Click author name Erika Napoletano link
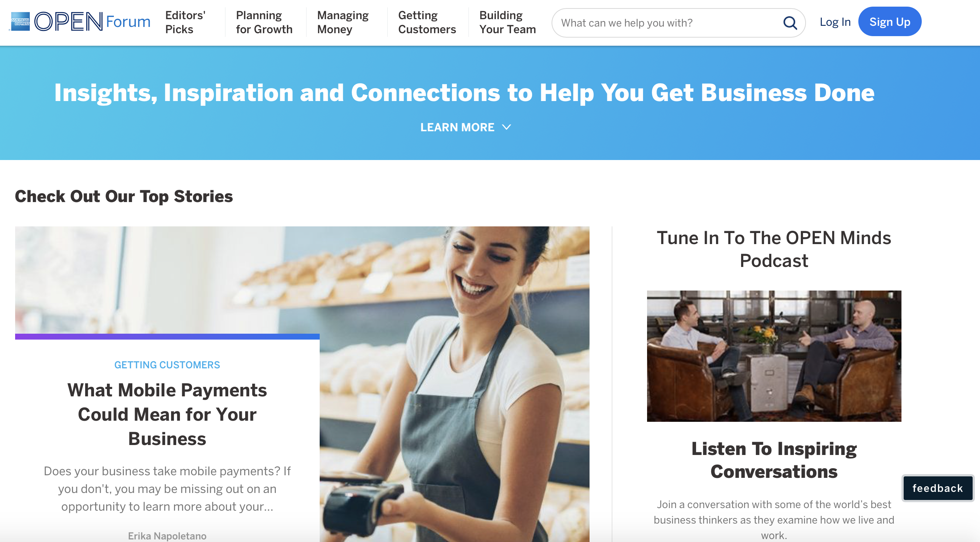 click(167, 535)
